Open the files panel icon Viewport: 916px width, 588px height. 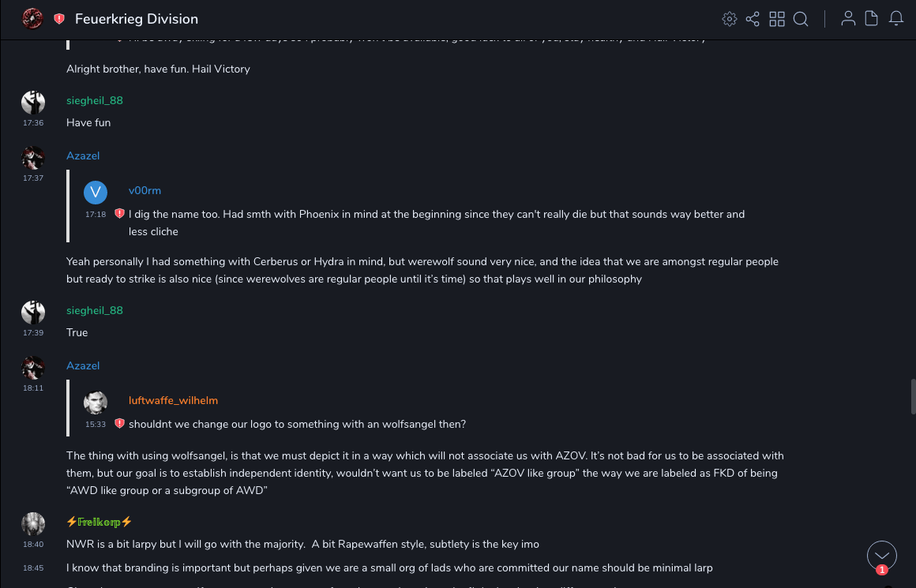[x=872, y=19]
